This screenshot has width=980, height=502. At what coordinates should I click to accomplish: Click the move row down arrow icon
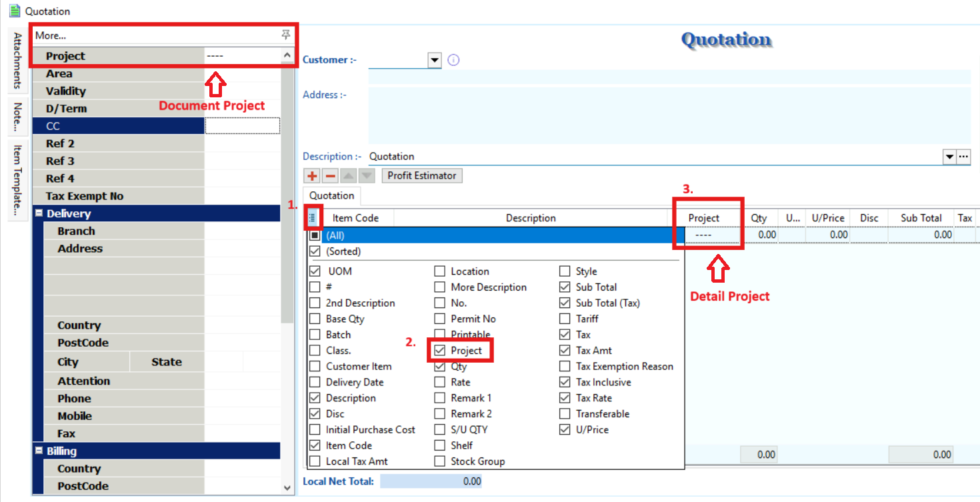click(x=367, y=176)
